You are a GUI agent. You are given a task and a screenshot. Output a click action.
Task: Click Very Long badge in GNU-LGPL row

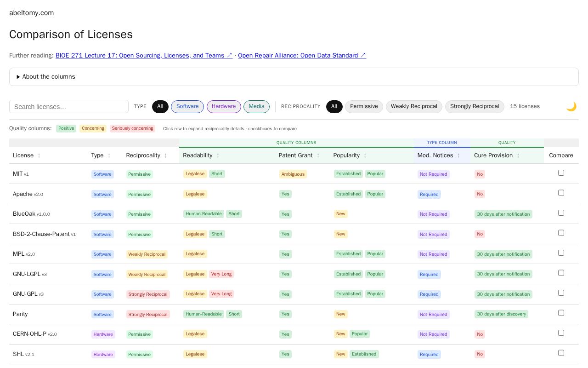[x=221, y=274]
